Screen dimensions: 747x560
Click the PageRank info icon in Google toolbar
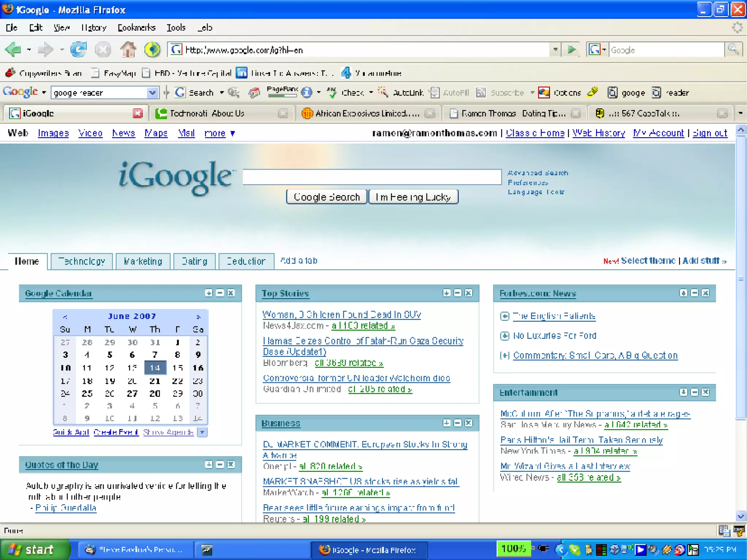[306, 93]
